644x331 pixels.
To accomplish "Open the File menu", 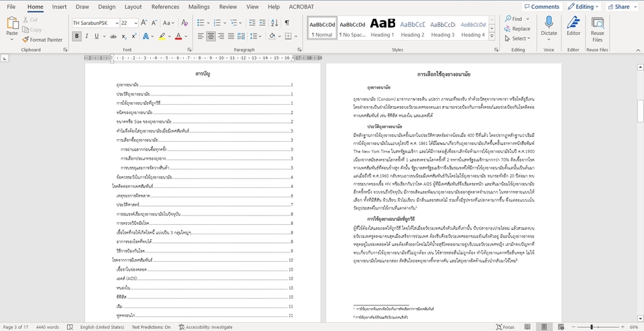I will tap(11, 7).
